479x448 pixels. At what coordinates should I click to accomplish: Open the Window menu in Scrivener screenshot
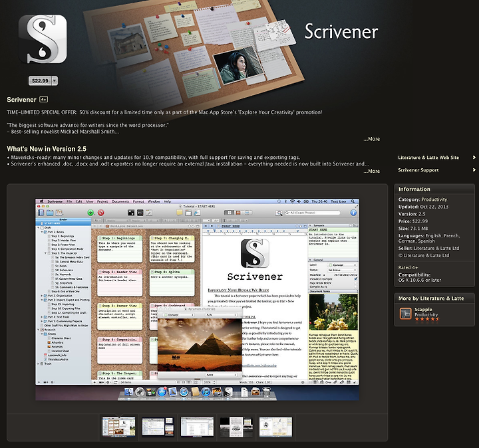(154, 201)
